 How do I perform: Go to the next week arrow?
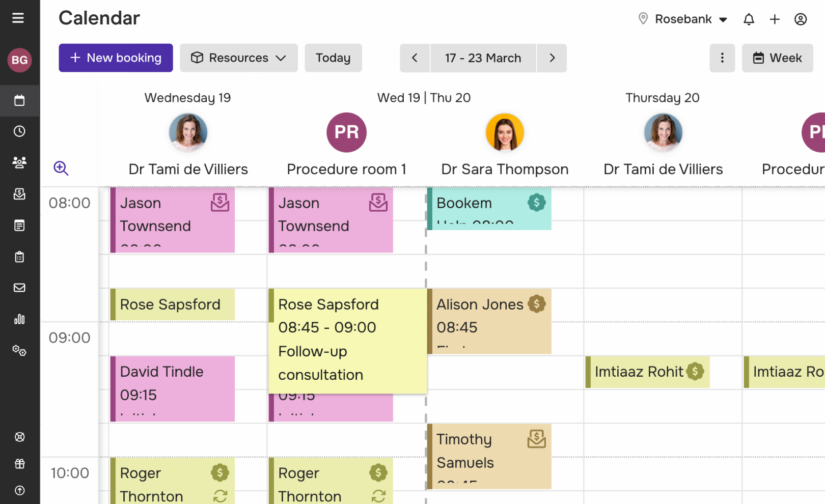[552, 58]
